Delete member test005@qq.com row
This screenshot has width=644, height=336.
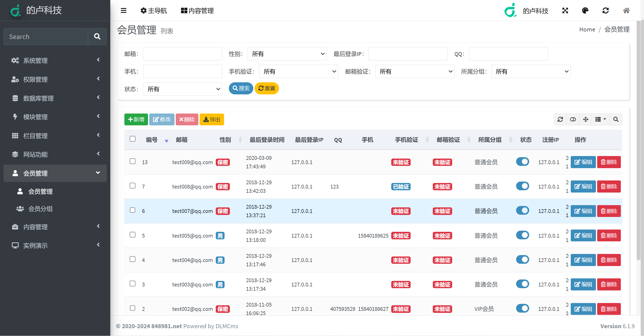point(609,236)
